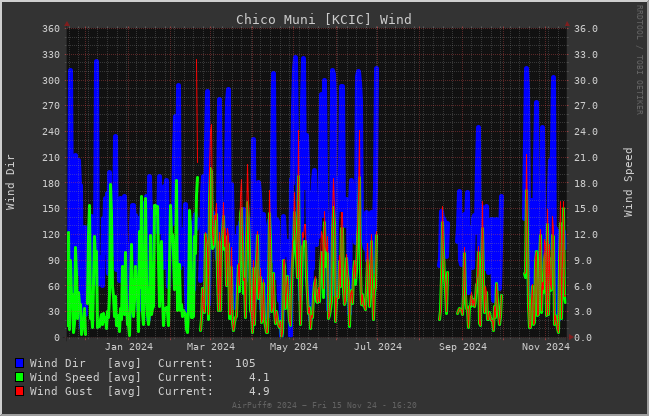This screenshot has height=416, width=649.
Task: Click the vertical Wind Speed axis title
Action: [x=628, y=182]
